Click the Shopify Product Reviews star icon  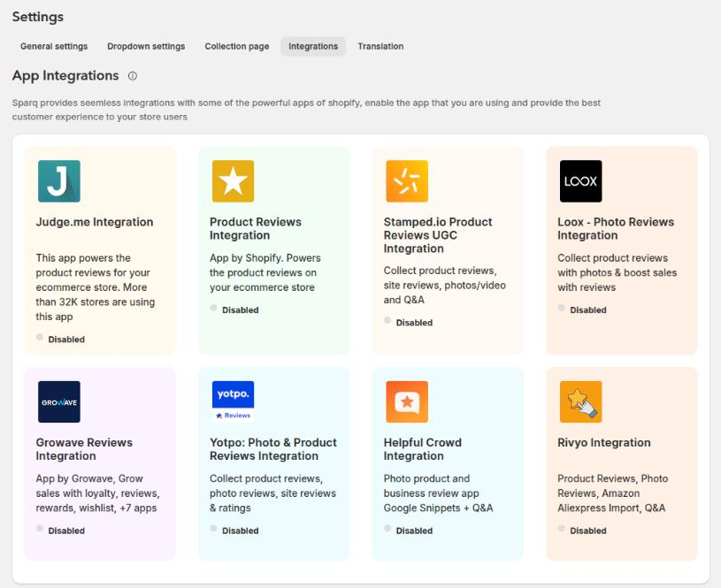click(x=233, y=181)
